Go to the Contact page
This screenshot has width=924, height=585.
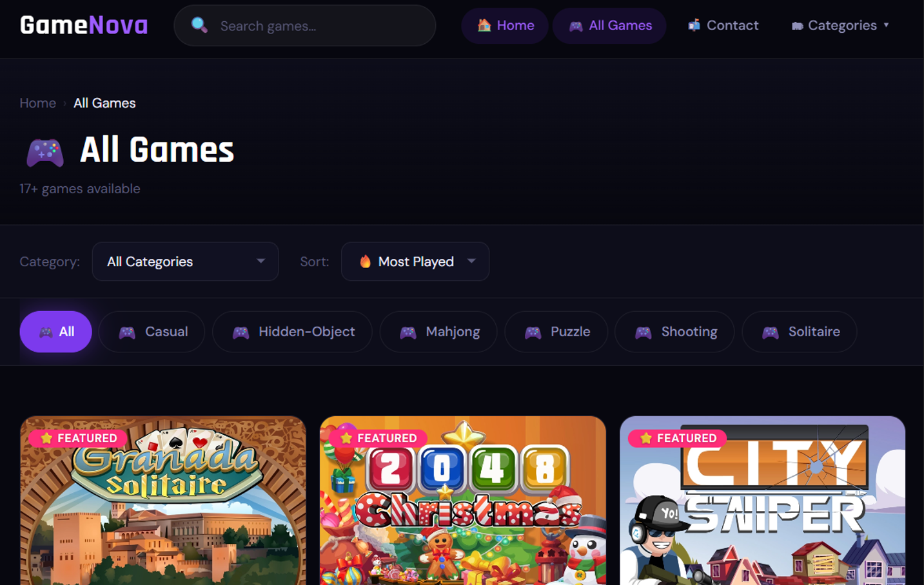(x=723, y=25)
